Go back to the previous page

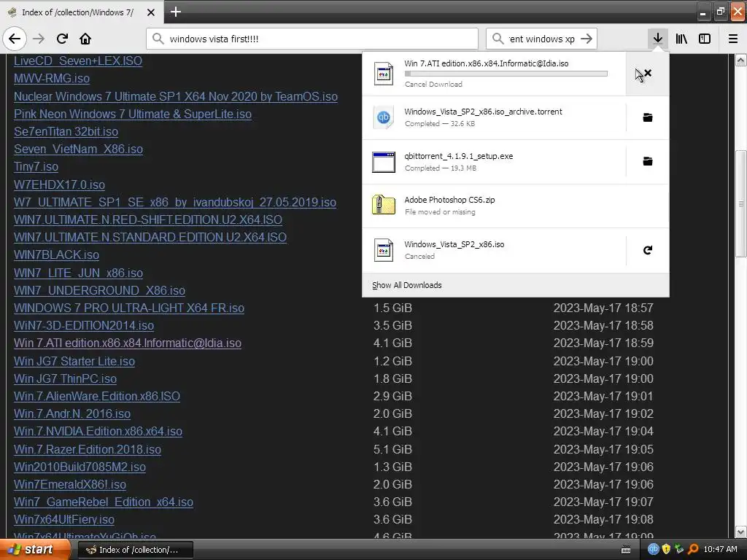pyautogui.click(x=15, y=39)
